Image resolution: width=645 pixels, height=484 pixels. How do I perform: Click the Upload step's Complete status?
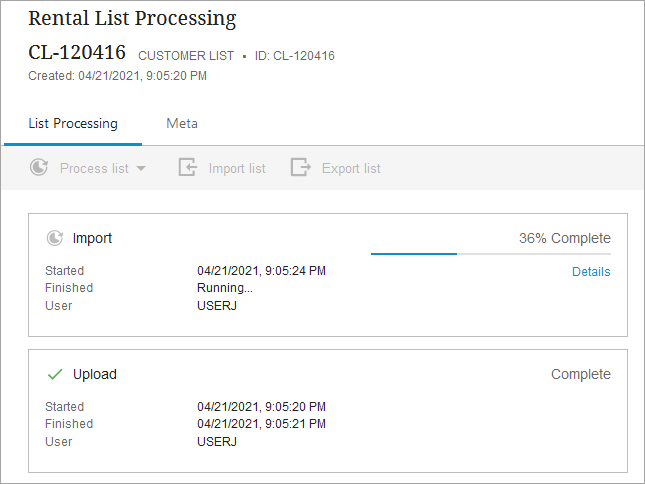tap(580, 374)
